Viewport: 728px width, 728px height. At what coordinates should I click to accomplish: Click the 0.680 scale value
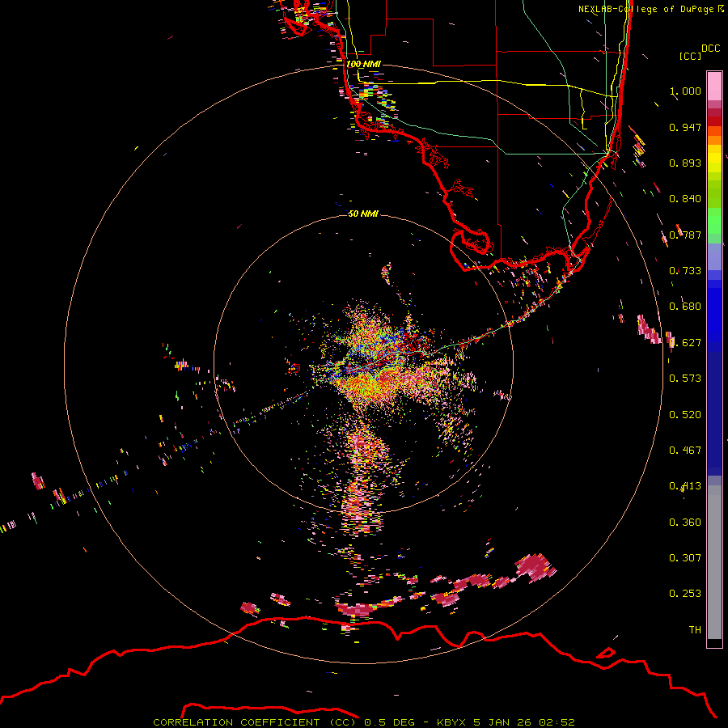(x=685, y=307)
